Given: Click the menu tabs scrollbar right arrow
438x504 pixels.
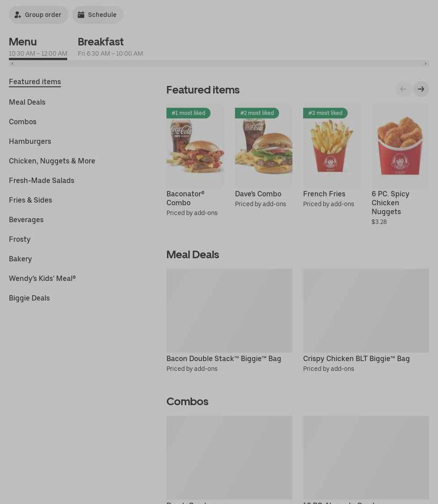Looking at the screenshot, I should (x=426, y=64).
